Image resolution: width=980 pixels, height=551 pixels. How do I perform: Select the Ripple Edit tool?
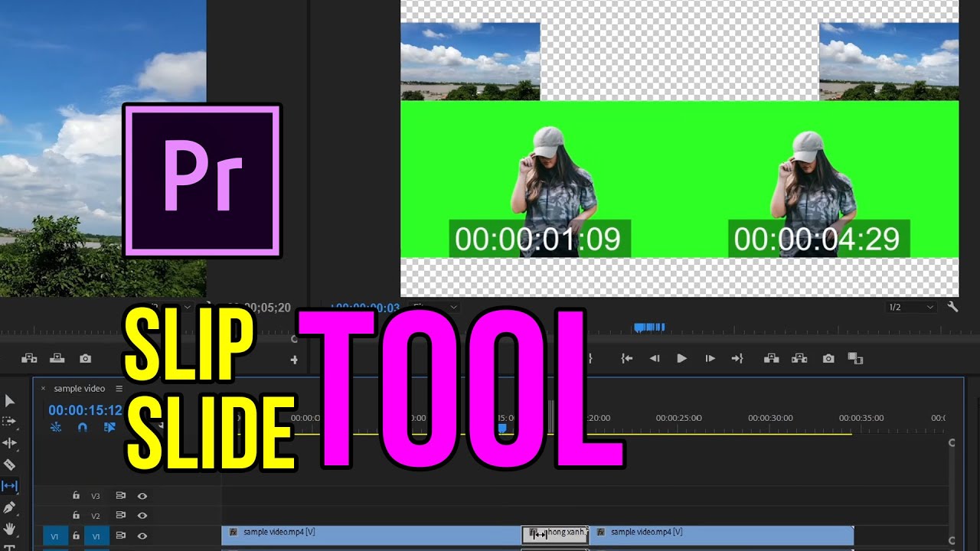pos(10,443)
